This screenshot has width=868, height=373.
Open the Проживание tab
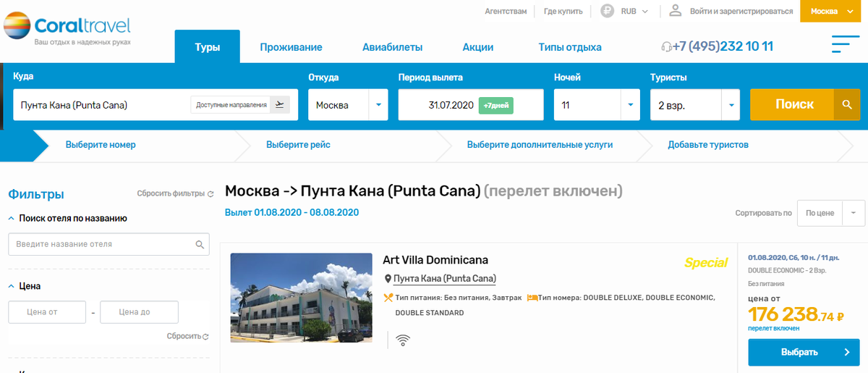click(x=291, y=47)
